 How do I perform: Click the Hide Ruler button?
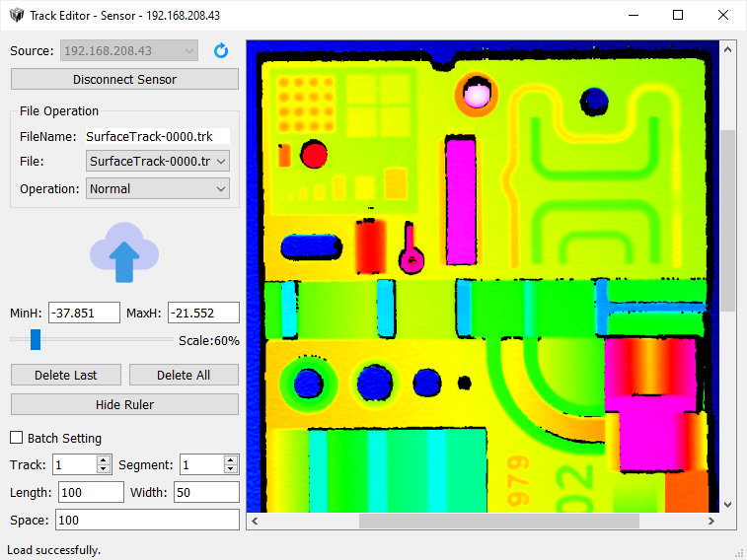(x=124, y=404)
